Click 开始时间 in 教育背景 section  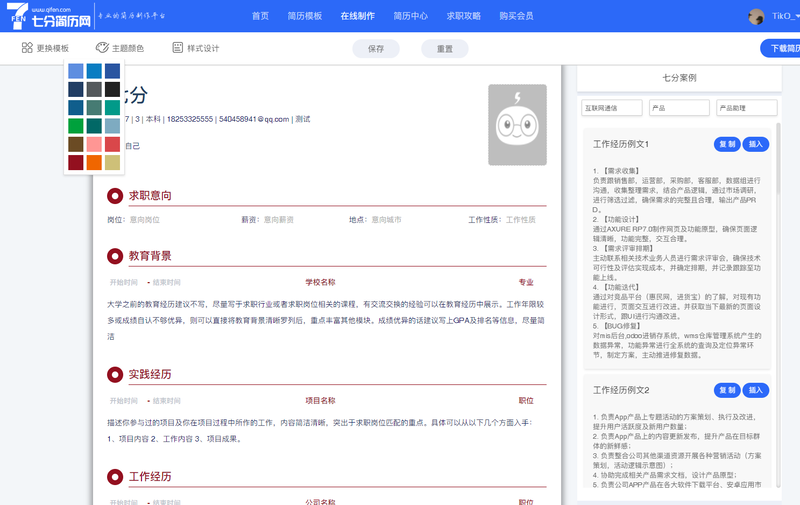tap(123, 282)
